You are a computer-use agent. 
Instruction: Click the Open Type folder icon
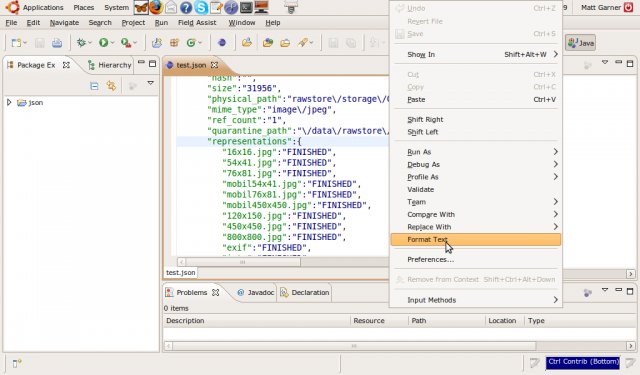[x=247, y=42]
